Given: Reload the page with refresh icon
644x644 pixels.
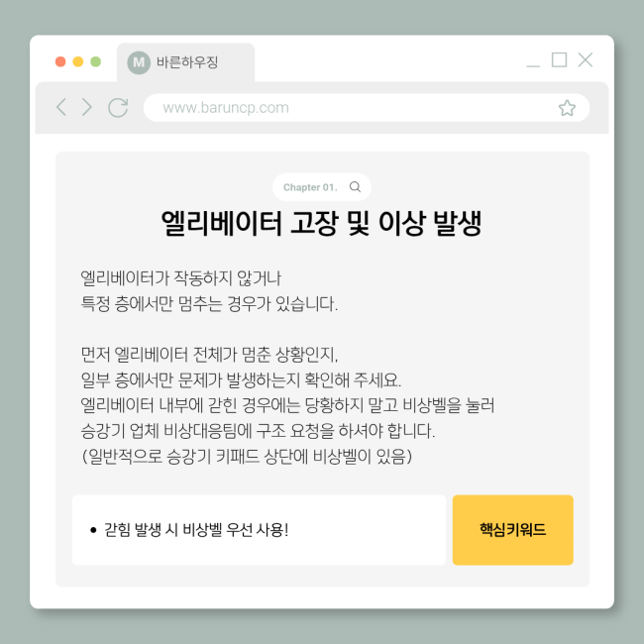Looking at the screenshot, I should [118, 108].
